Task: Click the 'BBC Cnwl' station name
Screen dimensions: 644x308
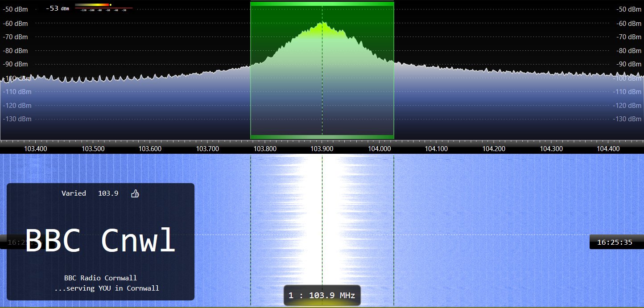Action: pos(100,239)
